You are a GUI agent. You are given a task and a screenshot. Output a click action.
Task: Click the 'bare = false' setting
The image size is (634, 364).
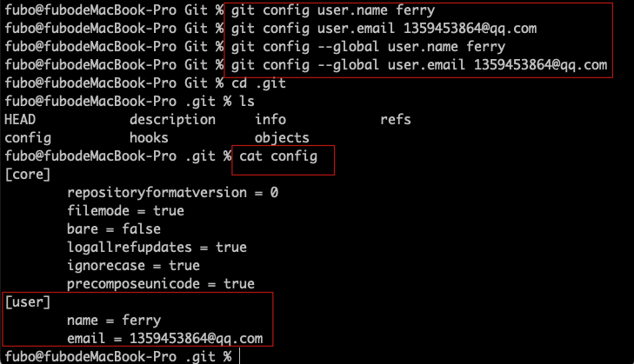point(113,229)
